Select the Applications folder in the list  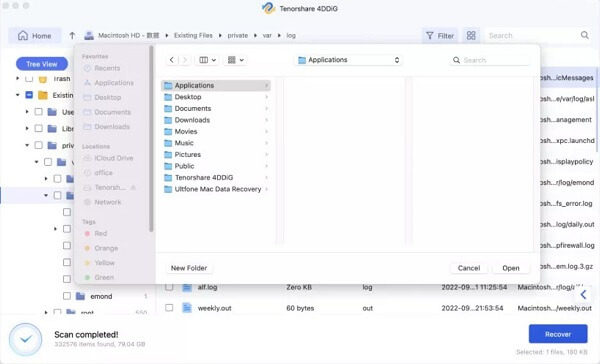point(216,85)
